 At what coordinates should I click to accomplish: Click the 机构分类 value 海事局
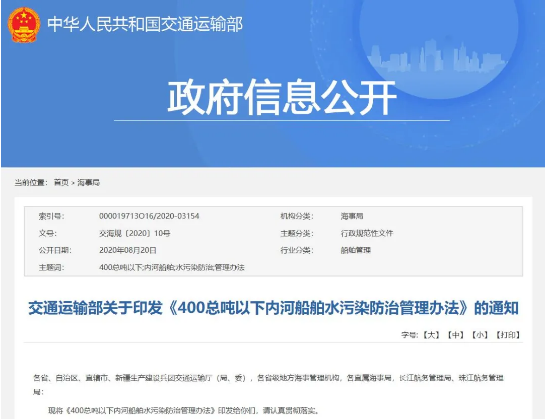coord(352,216)
